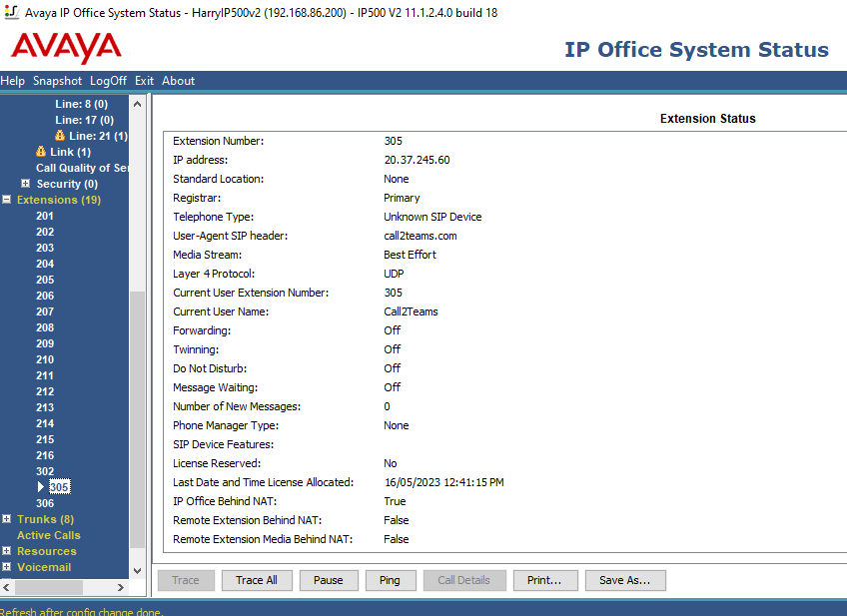Collapse the Extensions (19) tree node
The height and width of the screenshot is (616, 847).
point(6,200)
